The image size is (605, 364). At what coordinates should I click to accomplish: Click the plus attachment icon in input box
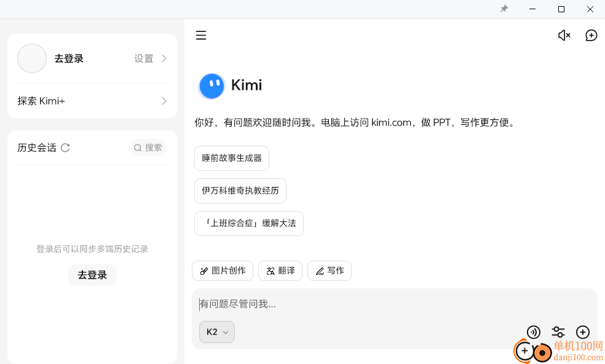(583, 332)
